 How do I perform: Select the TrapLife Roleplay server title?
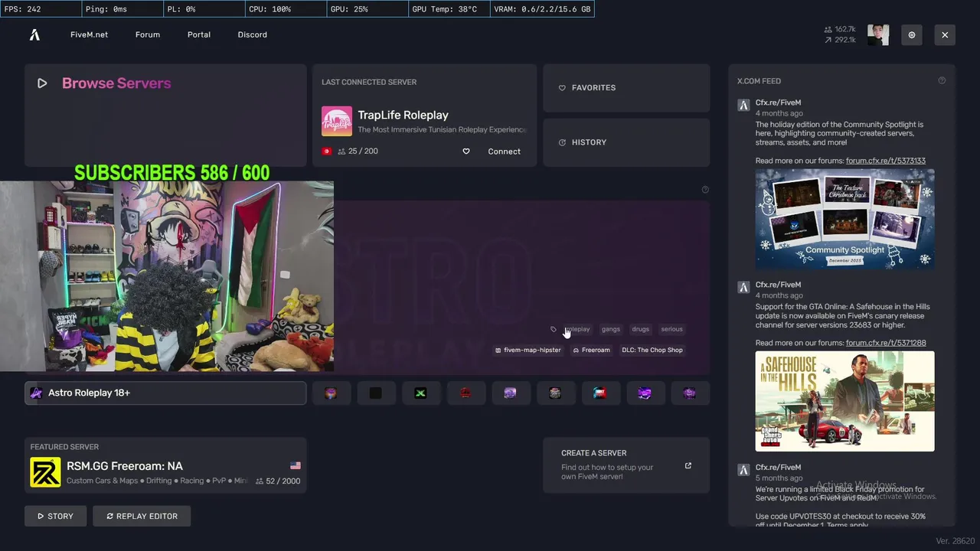403,115
